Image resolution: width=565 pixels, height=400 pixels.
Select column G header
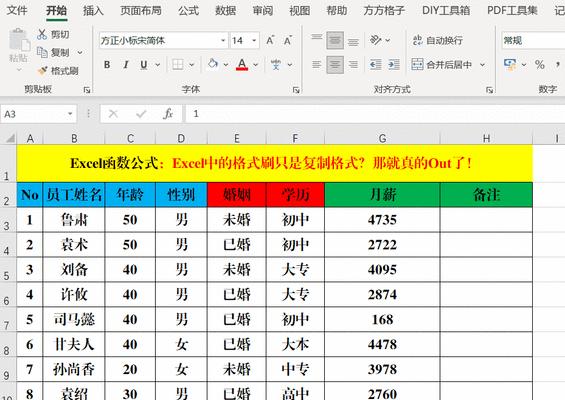(x=382, y=138)
